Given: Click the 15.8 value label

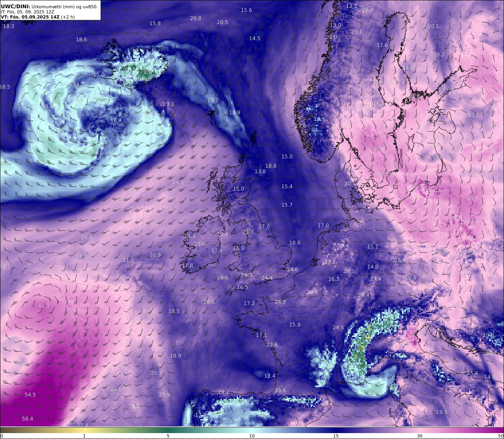Looking at the screenshot, I should [155, 23].
